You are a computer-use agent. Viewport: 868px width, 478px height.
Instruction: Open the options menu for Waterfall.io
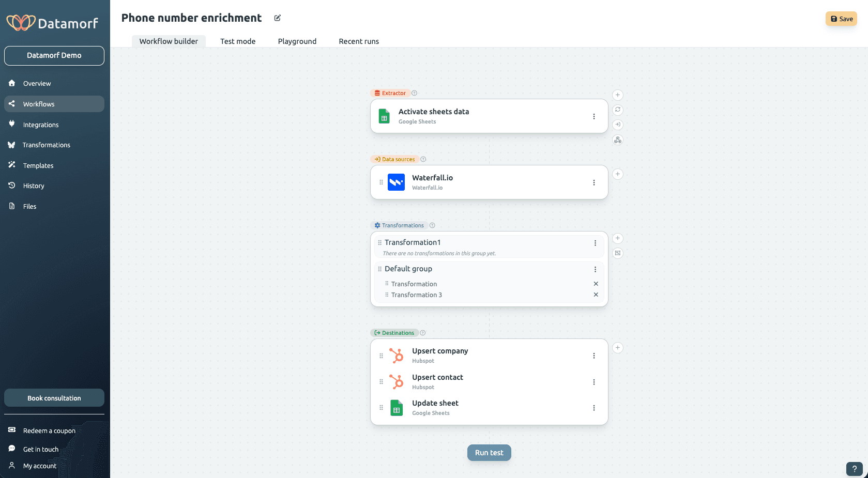[594, 182]
